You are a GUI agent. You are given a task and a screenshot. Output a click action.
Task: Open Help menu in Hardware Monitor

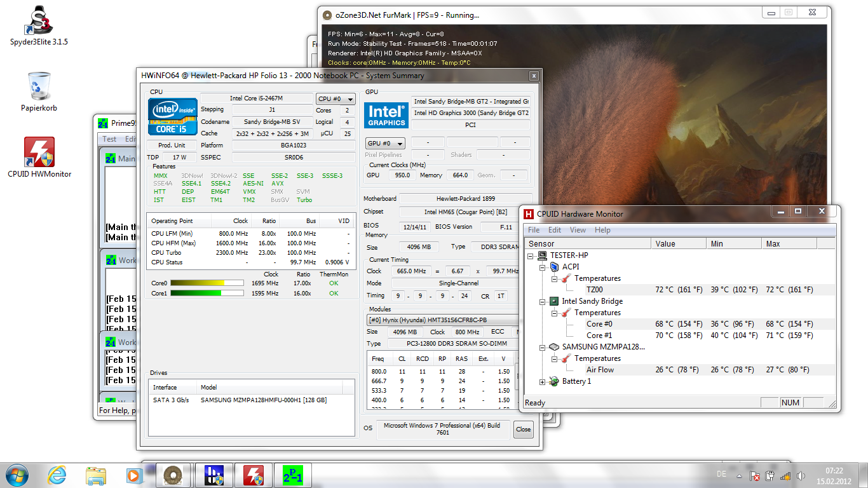(x=602, y=230)
